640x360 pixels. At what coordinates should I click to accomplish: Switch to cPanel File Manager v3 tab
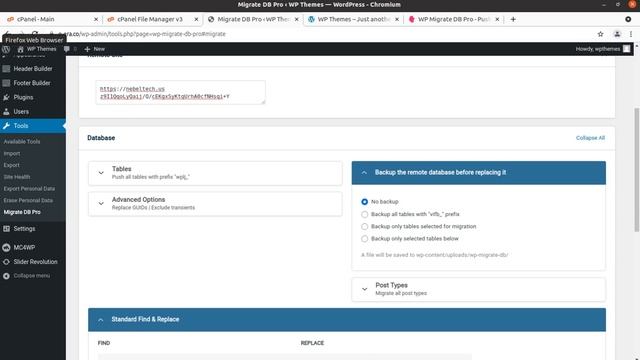pos(151,19)
